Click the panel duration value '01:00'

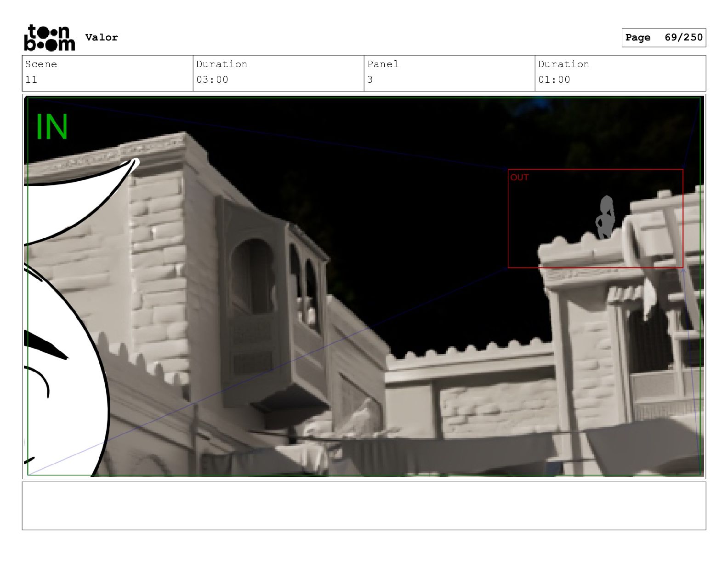coord(554,80)
